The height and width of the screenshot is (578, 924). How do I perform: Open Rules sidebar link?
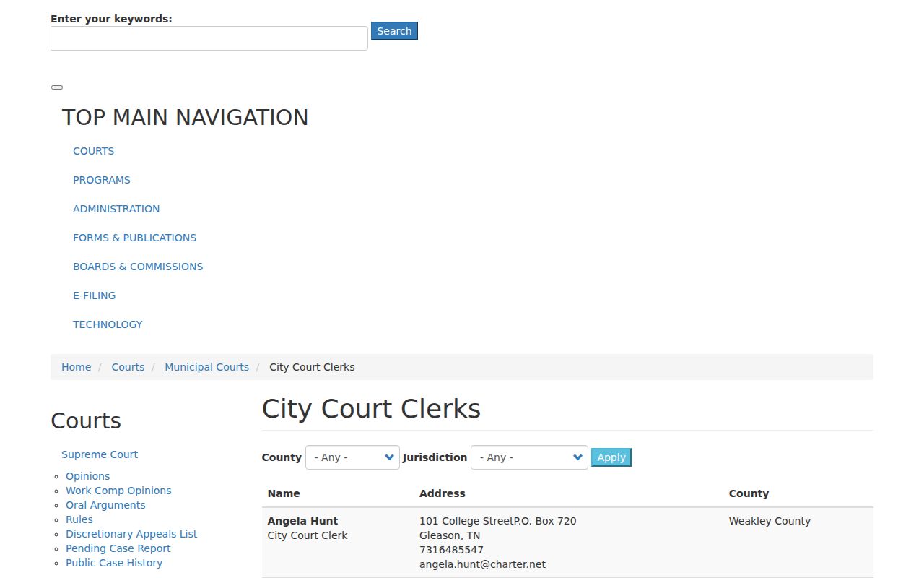(79, 519)
